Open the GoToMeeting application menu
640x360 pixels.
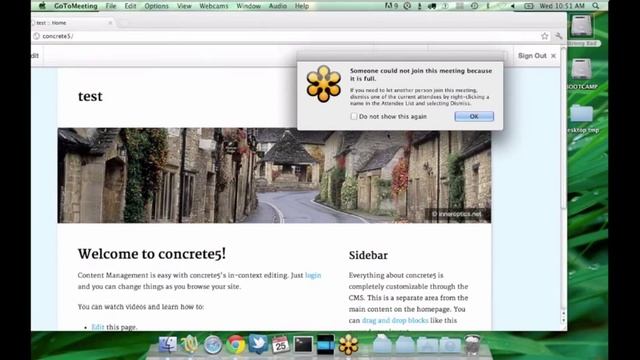coord(76,6)
